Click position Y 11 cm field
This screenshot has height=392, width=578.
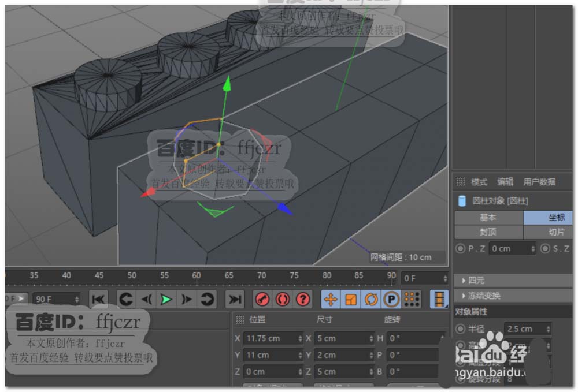(273, 355)
